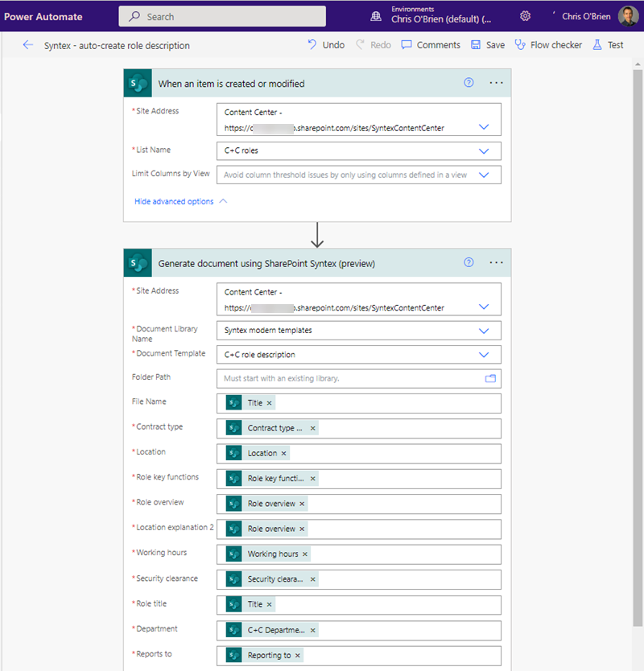Remove Role overview token in Location explanation 2
Screen dimensions: 644x671
pos(302,529)
